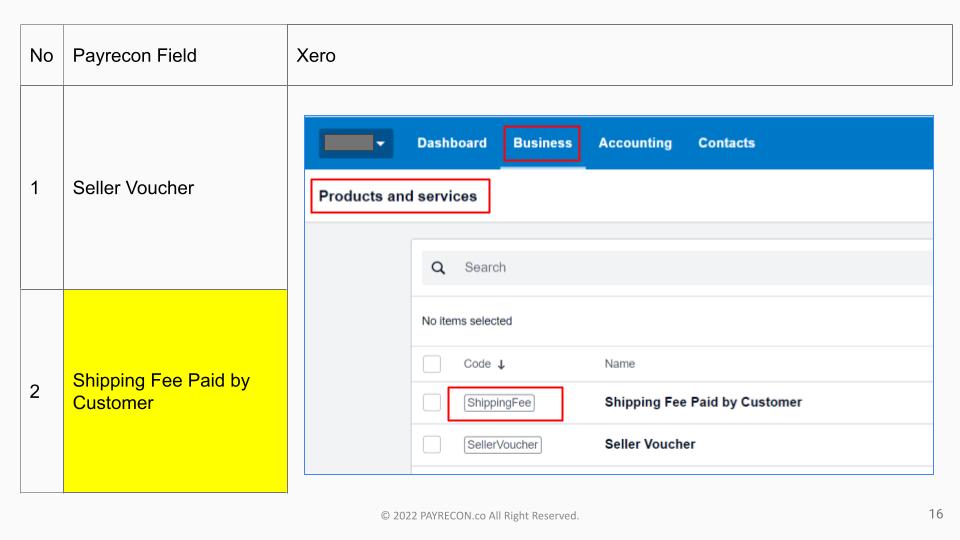Sort by the Code column arrow
The width and height of the screenshot is (960, 540).
(x=501, y=364)
